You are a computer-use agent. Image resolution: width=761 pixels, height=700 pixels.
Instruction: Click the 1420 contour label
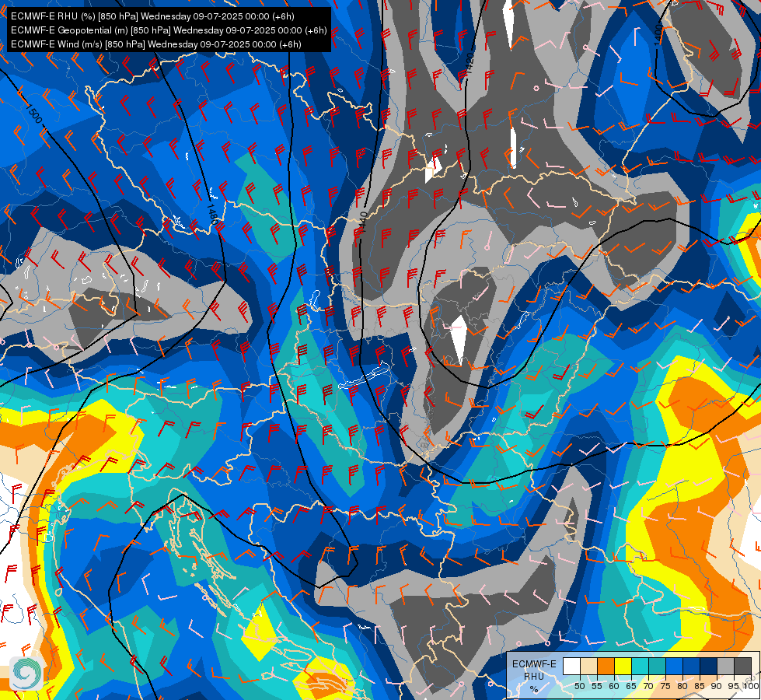tap(469, 63)
